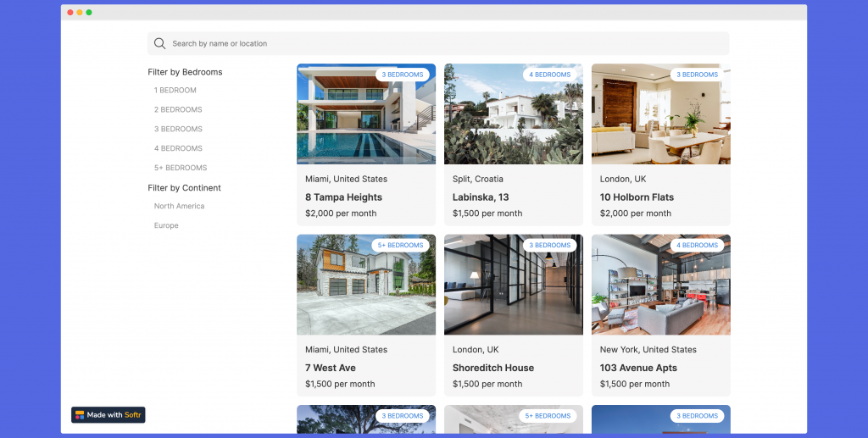This screenshot has width=868, height=438.
Task: Choose the 5+ BEDROOMS sidebar filter
Action: 181,168
